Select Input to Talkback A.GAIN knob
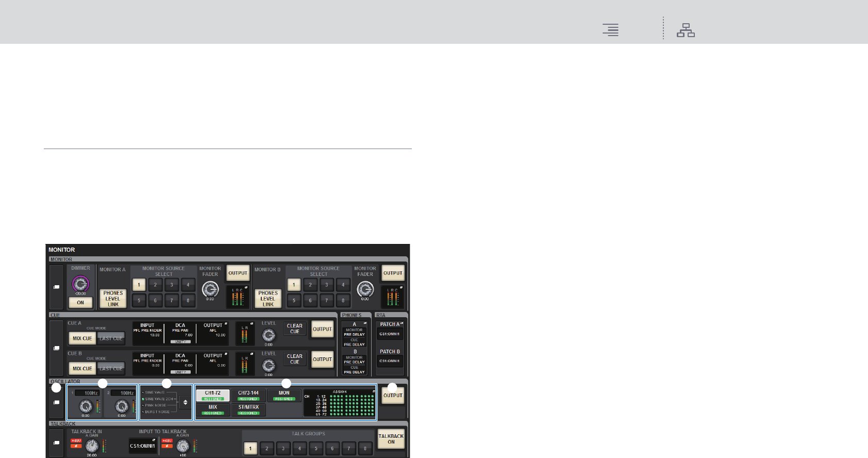868x458 pixels. (182, 446)
